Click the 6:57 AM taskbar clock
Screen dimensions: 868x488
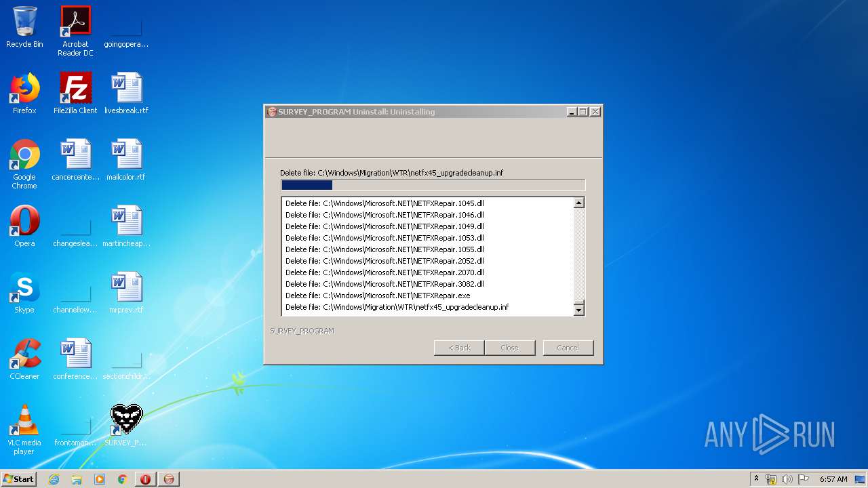click(833, 479)
